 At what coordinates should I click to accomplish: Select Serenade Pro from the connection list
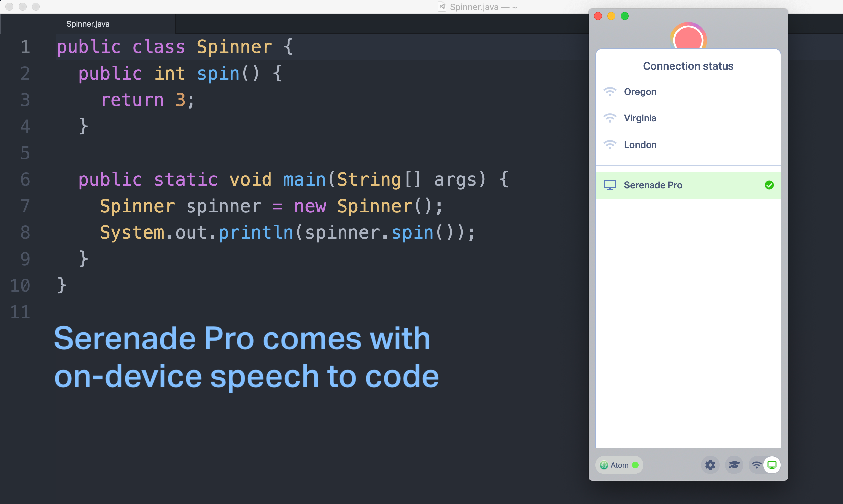coord(653,185)
